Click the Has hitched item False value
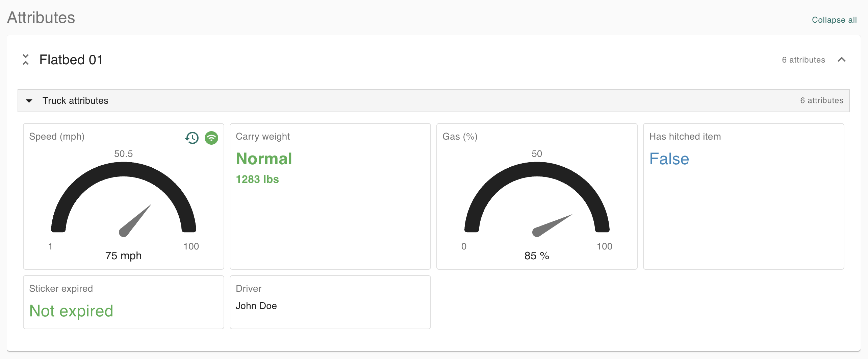The width and height of the screenshot is (868, 359). tap(669, 159)
